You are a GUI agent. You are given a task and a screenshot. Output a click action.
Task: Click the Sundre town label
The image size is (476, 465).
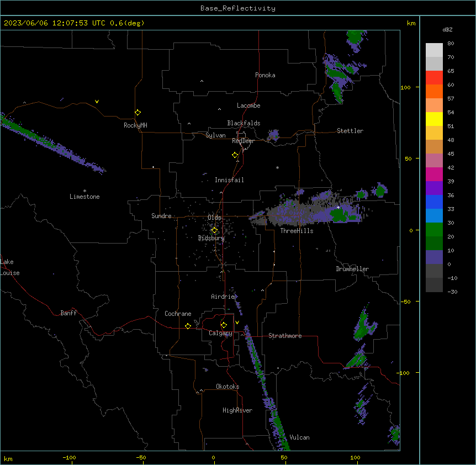[161, 216]
